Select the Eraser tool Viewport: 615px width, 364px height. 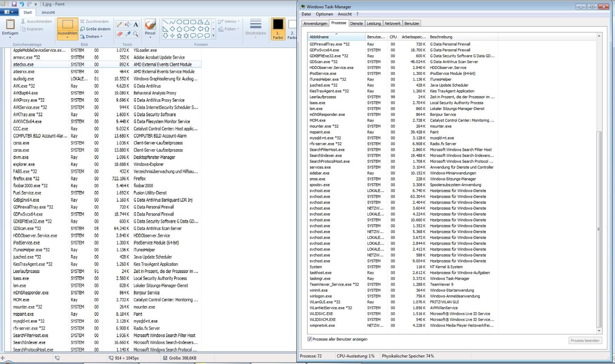click(119, 34)
